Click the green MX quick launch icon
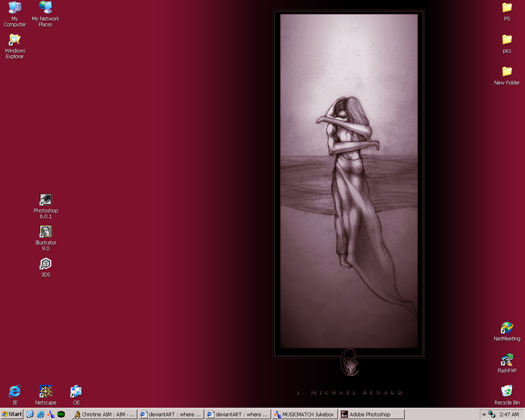 pyautogui.click(x=61, y=414)
